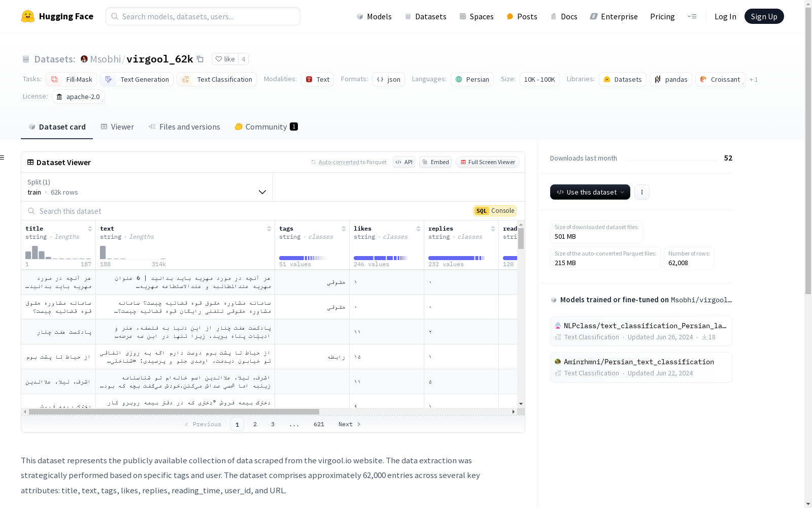Image resolution: width=812 pixels, height=508 pixels.
Task: Click Log In
Action: [x=725, y=16]
